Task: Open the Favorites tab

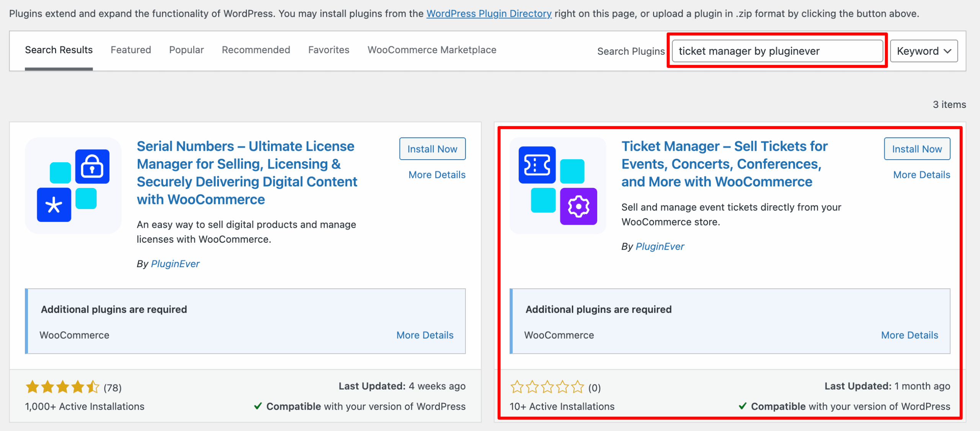Action: 329,50
